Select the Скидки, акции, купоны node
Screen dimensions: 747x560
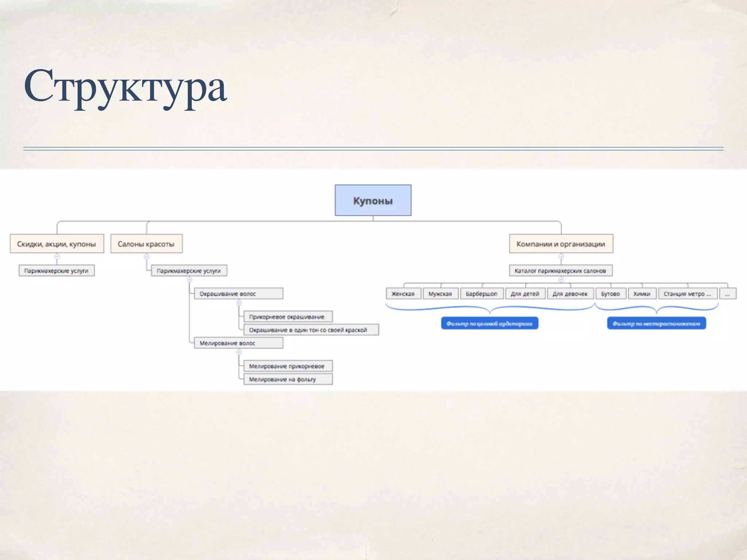57,244
